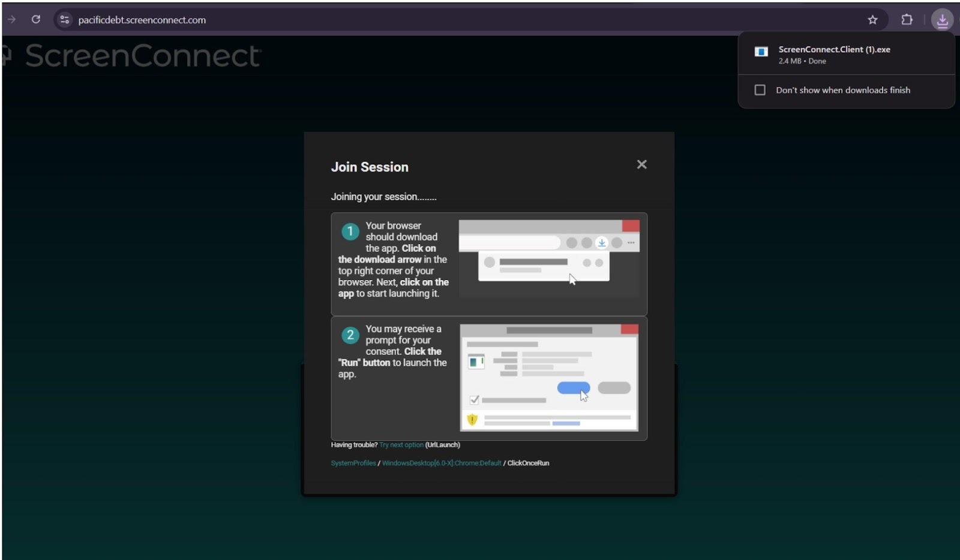Click the ClickOnceRun link
Image resolution: width=960 pixels, height=560 pixels.
pyautogui.click(x=529, y=463)
